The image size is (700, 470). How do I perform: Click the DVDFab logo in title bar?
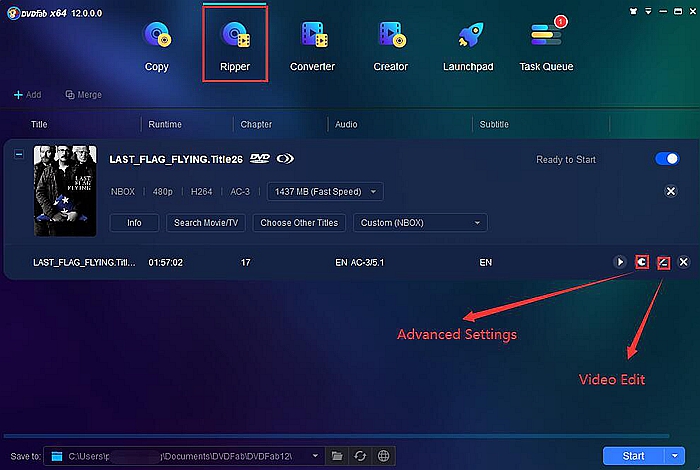[13, 13]
